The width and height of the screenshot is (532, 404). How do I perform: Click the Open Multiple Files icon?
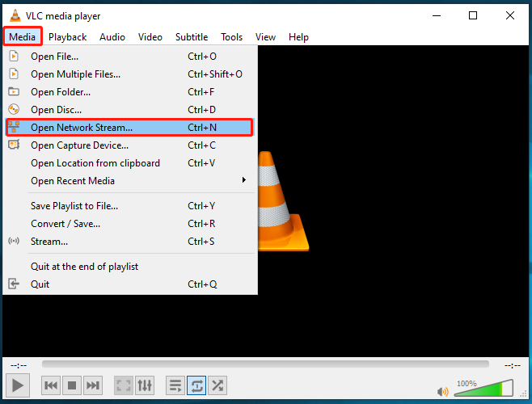point(14,74)
